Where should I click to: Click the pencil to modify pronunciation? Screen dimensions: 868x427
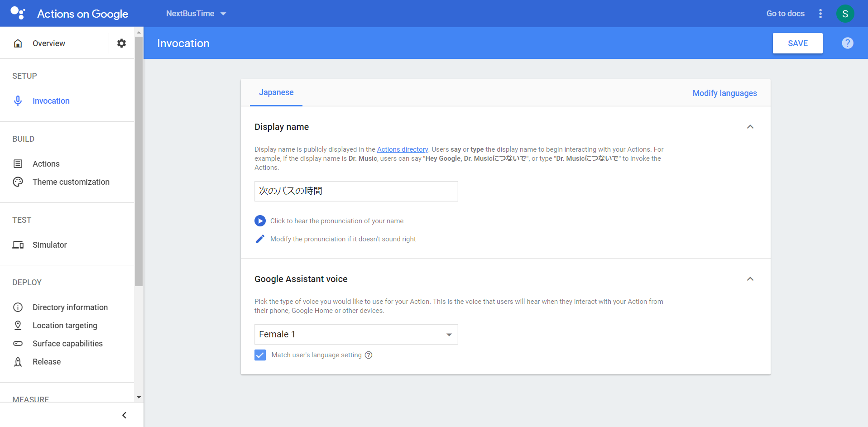click(x=260, y=239)
